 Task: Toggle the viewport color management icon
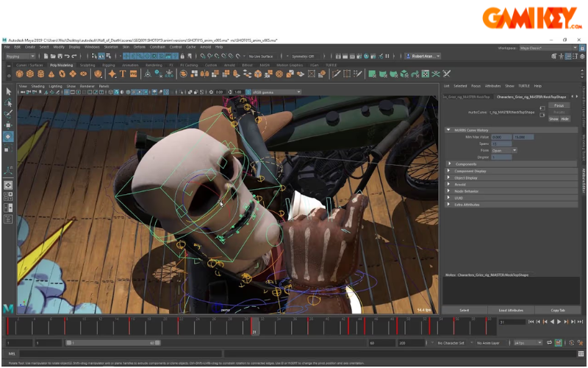248,92
